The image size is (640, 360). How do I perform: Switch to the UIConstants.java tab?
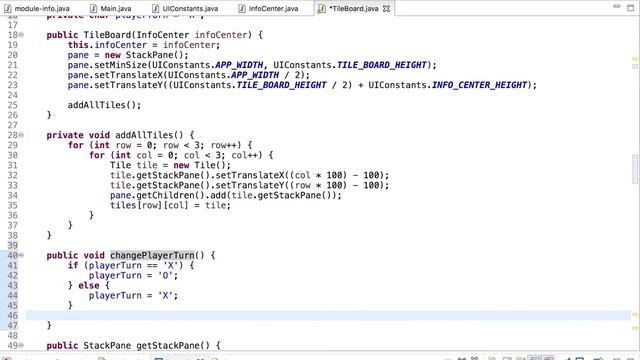[x=185, y=8]
